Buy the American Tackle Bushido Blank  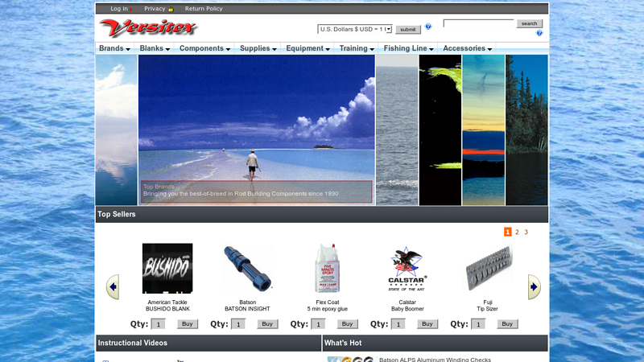pos(188,324)
